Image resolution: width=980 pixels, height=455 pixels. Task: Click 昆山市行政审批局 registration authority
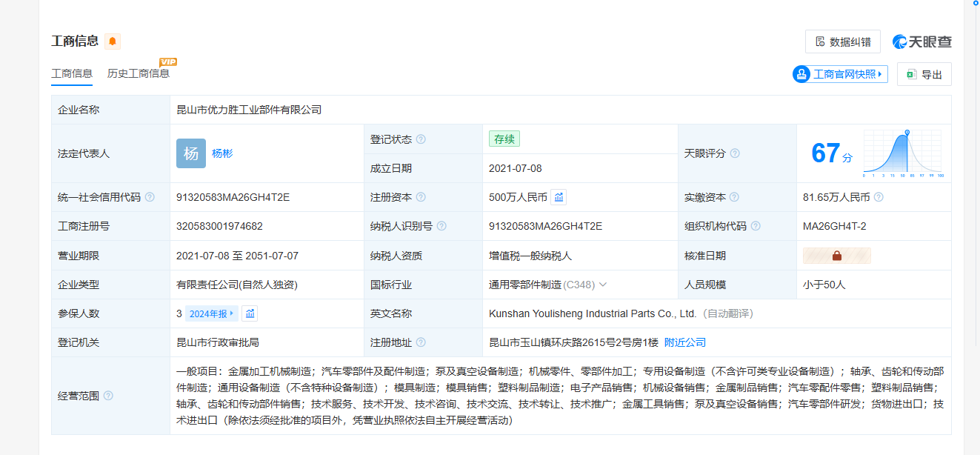(218, 342)
